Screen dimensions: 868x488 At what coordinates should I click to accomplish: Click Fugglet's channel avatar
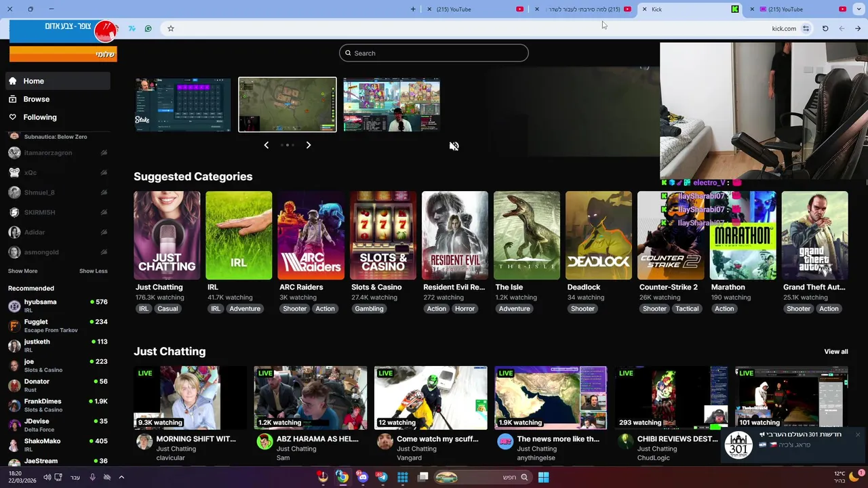point(14,326)
